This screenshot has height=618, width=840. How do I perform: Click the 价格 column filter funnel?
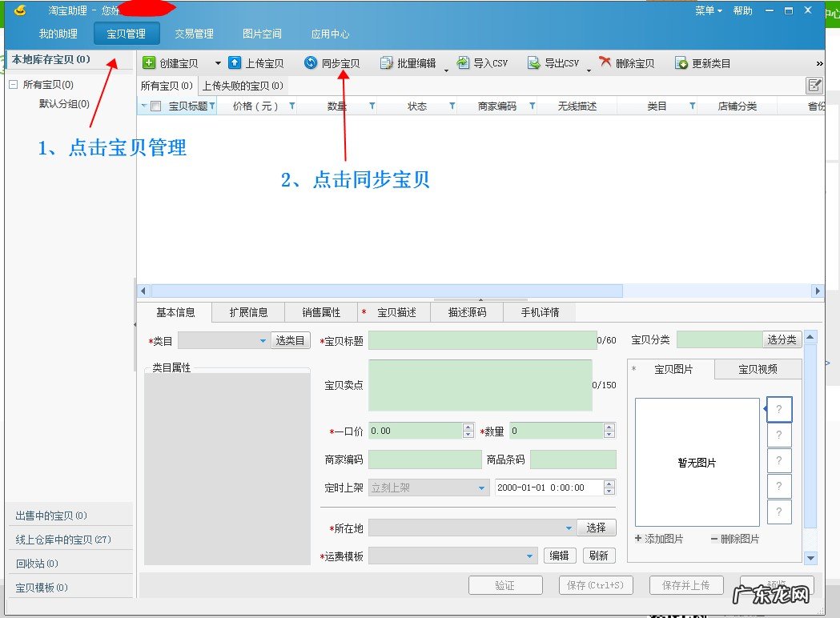[291, 105]
